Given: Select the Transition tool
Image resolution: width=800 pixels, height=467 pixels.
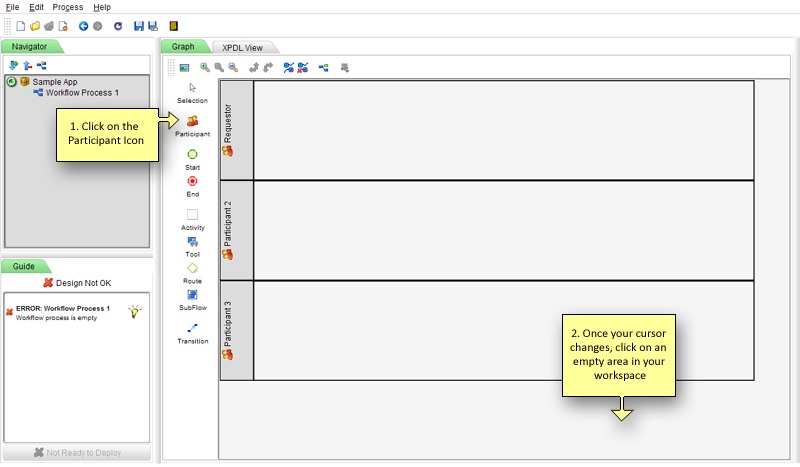Looking at the screenshot, I should point(192,328).
